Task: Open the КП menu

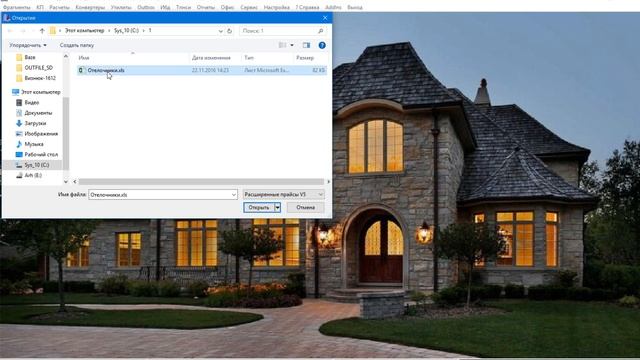Action: [x=40, y=7]
